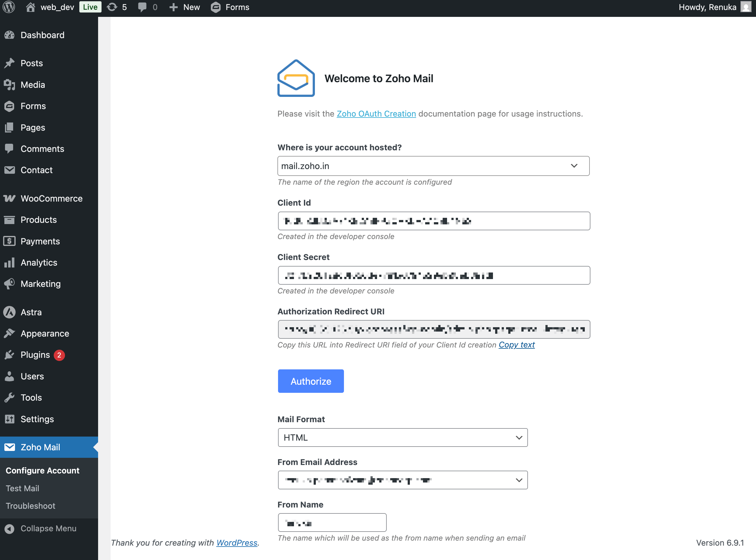This screenshot has width=756, height=560.
Task: Select the Analytics bar chart icon
Action: (x=9, y=262)
